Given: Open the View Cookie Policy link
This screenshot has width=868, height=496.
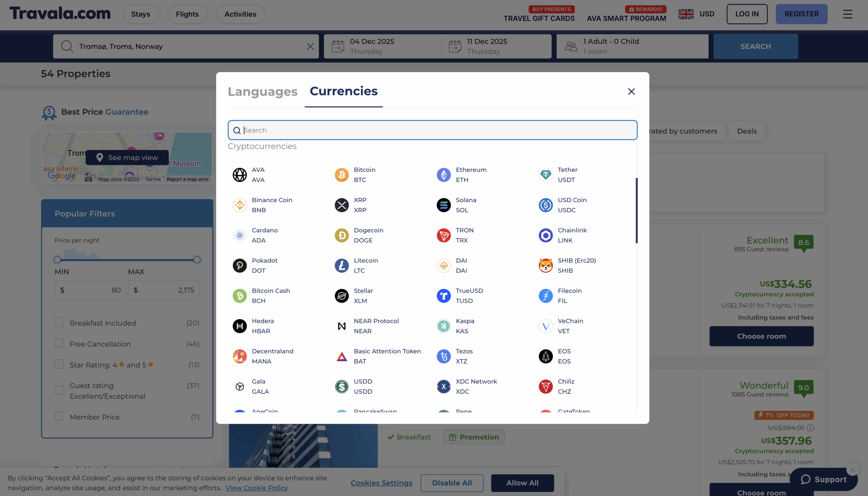Looking at the screenshot, I should 256,488.
